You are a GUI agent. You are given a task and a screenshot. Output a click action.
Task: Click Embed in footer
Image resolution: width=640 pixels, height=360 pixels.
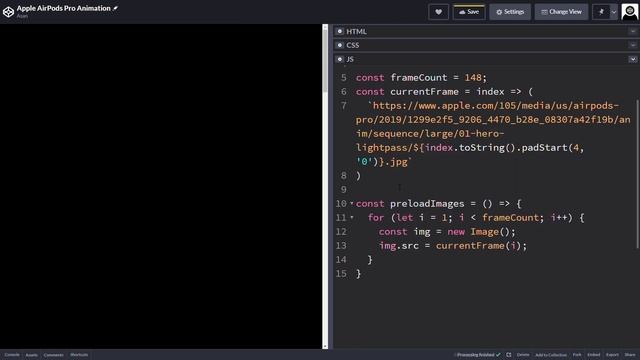coord(593,355)
